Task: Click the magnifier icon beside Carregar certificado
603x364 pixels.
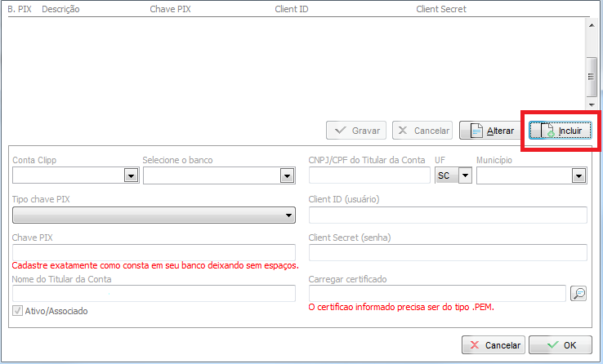Action: (578, 294)
